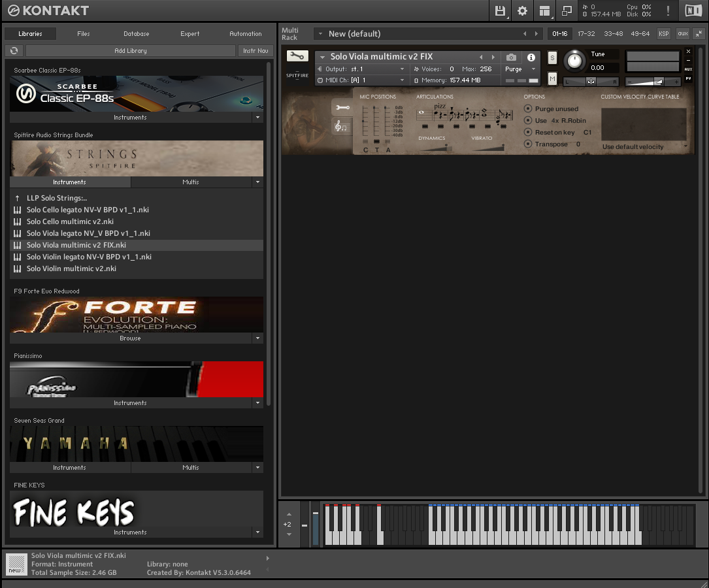Open Purge dropdown menu
The height and width of the screenshot is (588, 709).
[x=520, y=69]
